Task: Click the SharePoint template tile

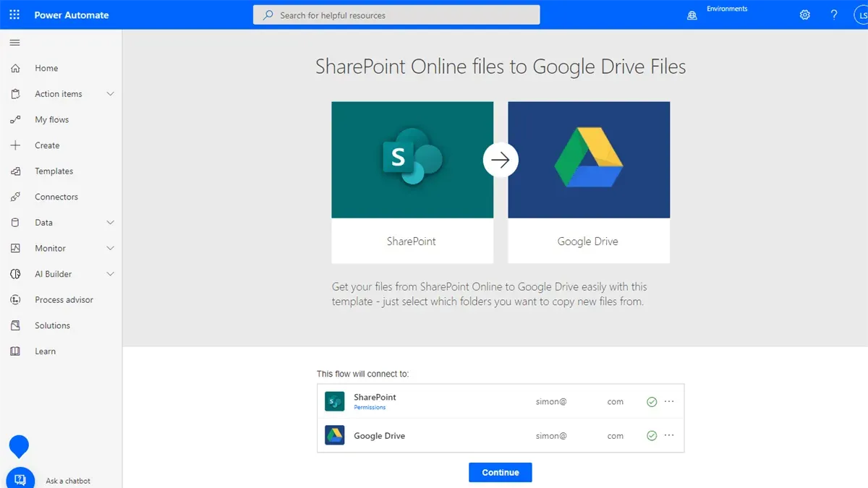Action: point(412,182)
